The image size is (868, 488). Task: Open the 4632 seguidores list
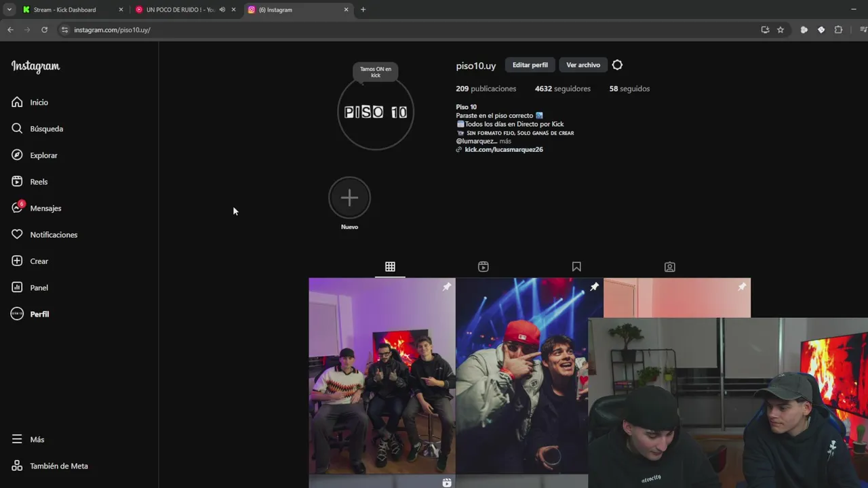tap(562, 89)
